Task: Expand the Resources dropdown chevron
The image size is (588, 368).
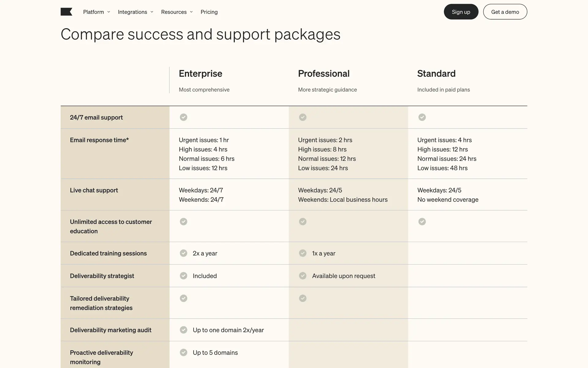Action: coord(191,12)
